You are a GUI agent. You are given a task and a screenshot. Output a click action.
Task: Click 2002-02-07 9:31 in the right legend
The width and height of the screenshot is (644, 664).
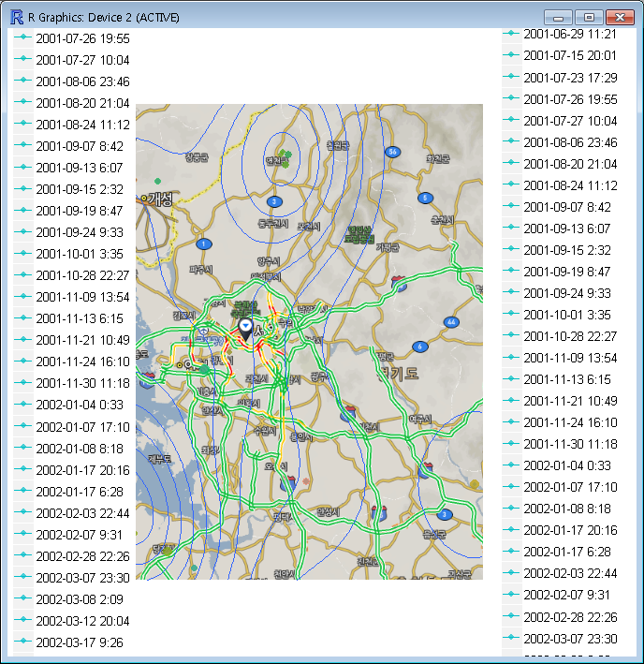pyautogui.click(x=567, y=595)
